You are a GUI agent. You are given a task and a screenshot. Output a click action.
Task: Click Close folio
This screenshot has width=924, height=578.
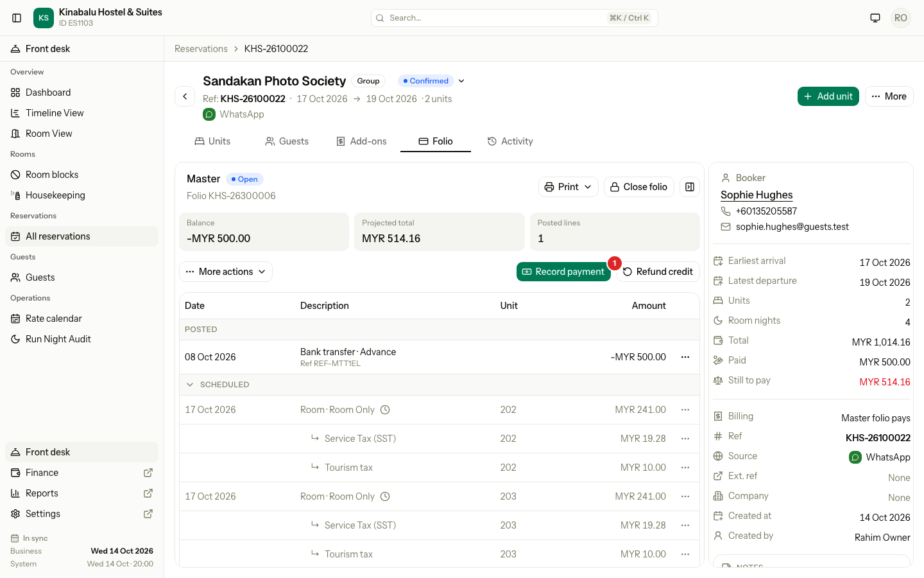(639, 187)
